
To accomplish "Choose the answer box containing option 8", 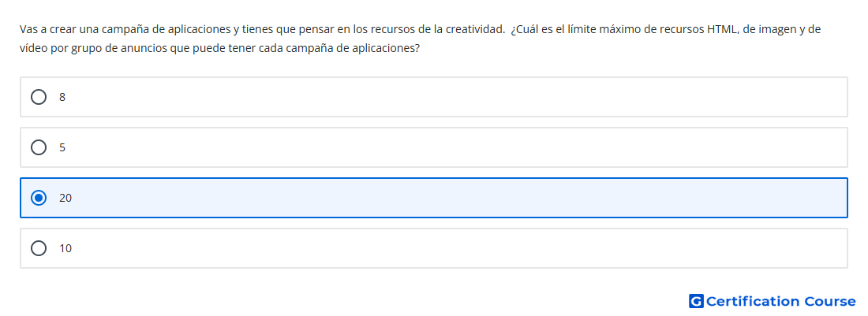I will pyautogui.click(x=434, y=97).
